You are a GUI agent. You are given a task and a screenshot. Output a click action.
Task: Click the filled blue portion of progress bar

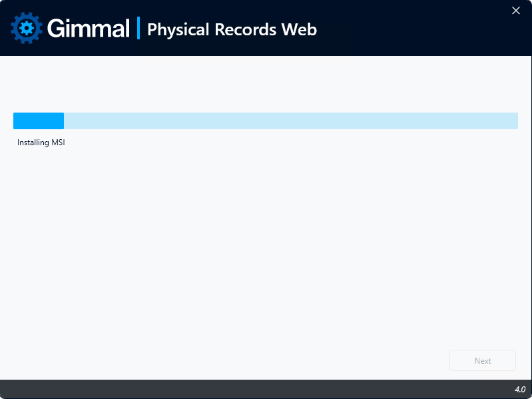pos(39,121)
